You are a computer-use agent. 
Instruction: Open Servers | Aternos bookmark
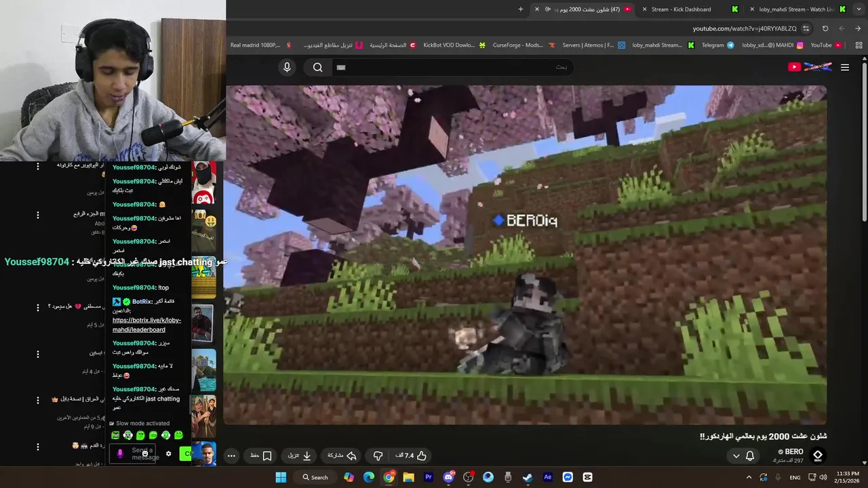(x=595, y=45)
